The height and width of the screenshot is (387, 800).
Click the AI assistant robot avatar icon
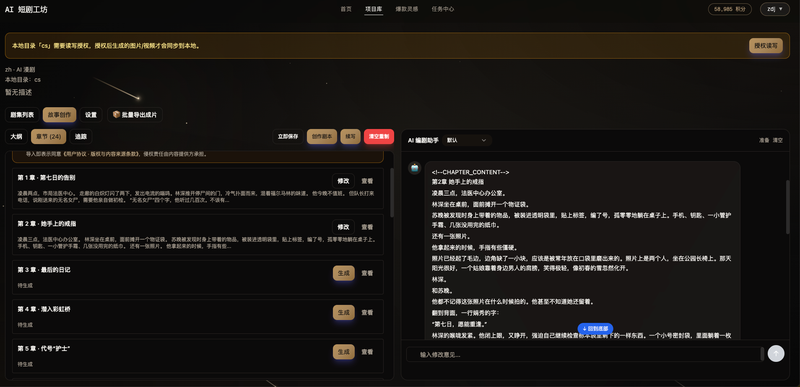[x=415, y=168]
